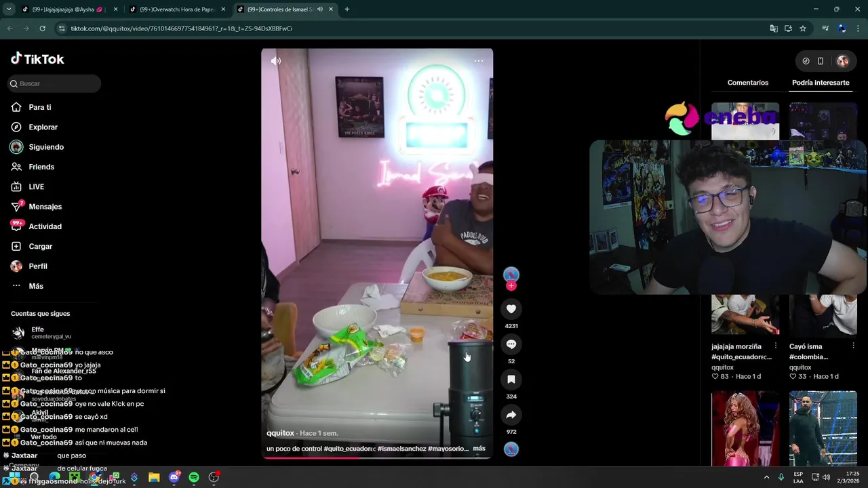This screenshot has height=488, width=868.
Task: Share the video with the arrow icon
Action: [511, 415]
